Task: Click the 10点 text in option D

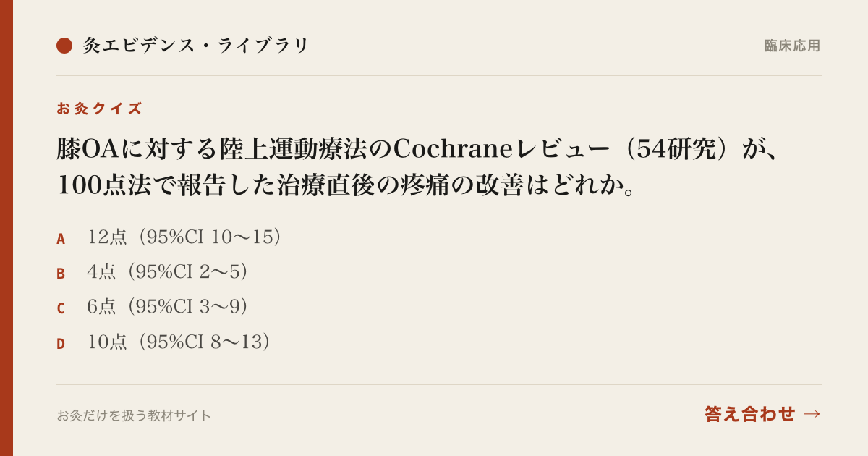Action: tap(107, 342)
